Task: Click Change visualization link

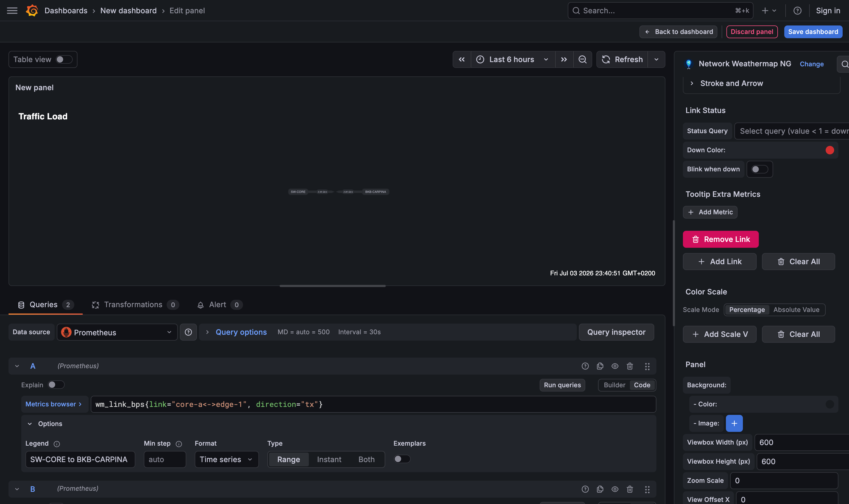Action: pyautogui.click(x=811, y=64)
